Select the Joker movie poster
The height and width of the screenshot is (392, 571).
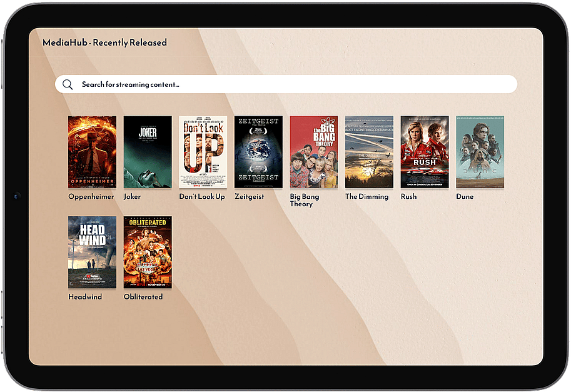click(x=148, y=152)
